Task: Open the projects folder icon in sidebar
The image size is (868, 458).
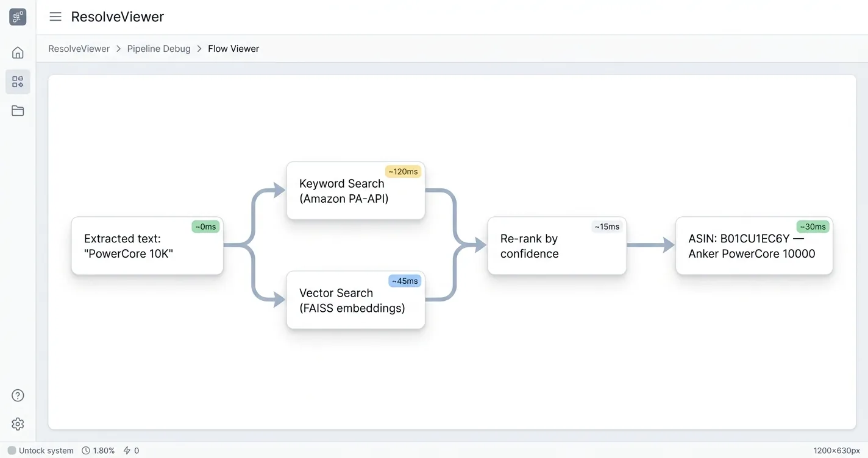Action: (18, 110)
